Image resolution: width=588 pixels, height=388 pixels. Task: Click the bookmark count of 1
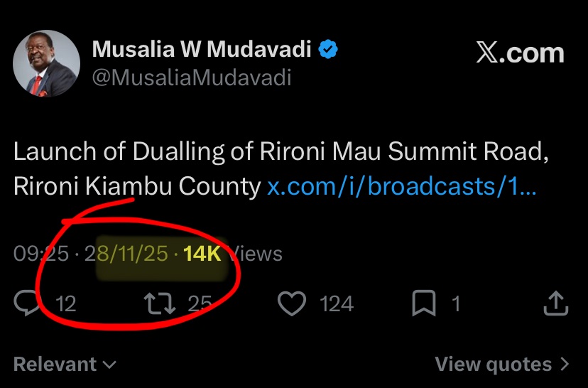[456, 303]
